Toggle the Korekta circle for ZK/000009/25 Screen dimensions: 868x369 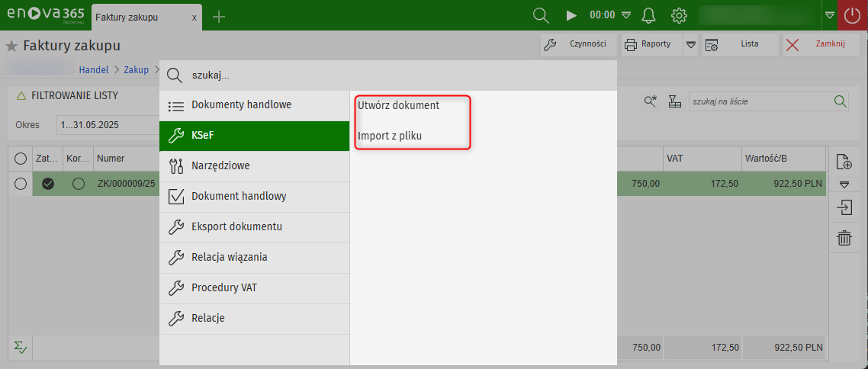tap(78, 184)
